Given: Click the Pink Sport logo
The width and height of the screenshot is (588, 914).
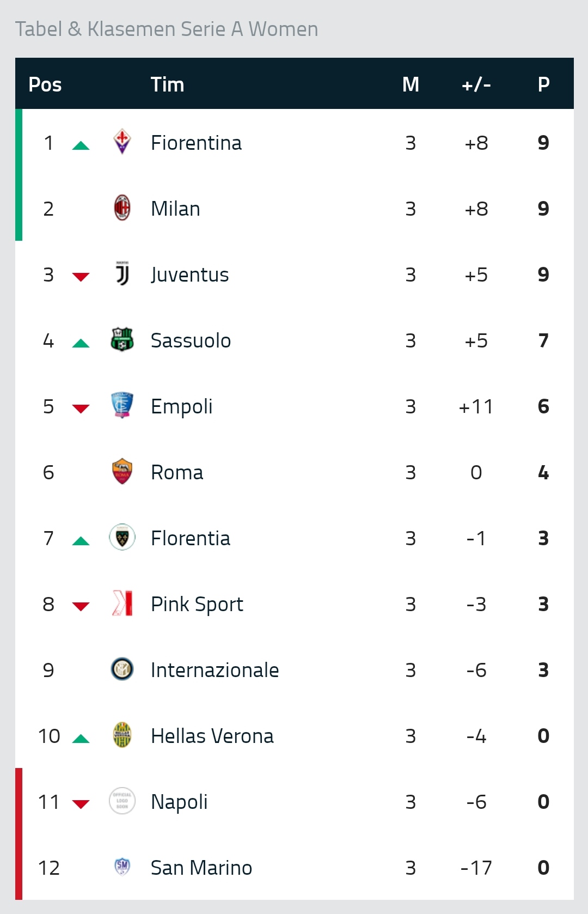Looking at the screenshot, I should pos(122,603).
